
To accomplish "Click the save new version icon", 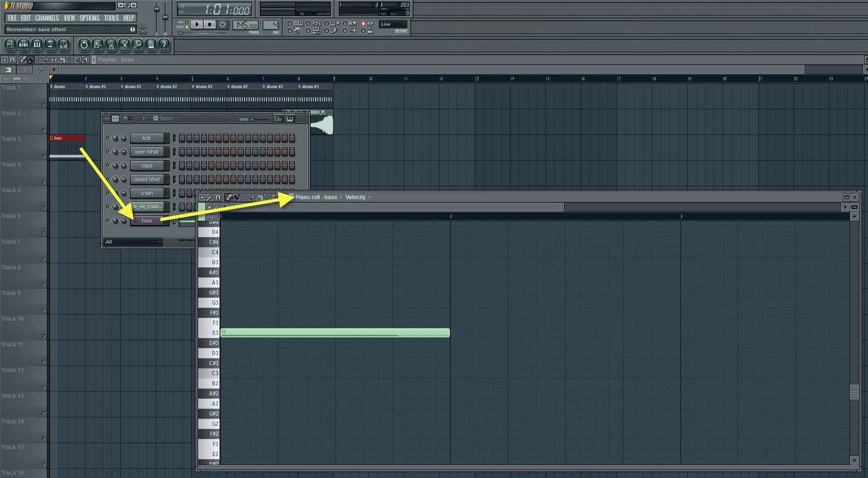I will (97, 45).
